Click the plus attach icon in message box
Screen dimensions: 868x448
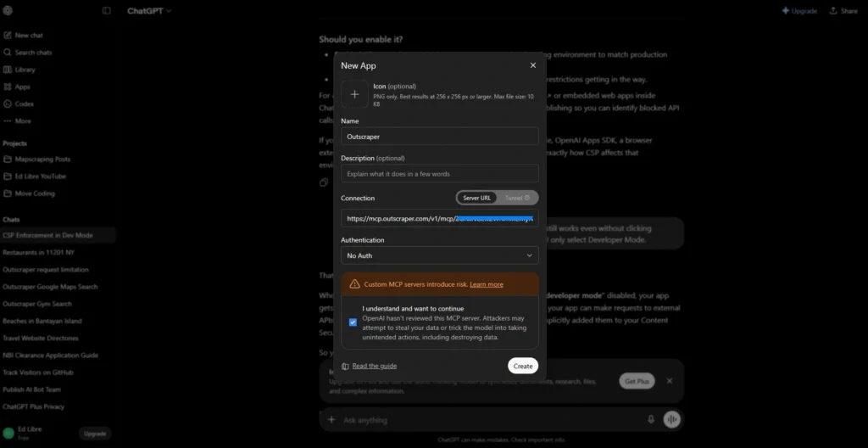coord(331,420)
